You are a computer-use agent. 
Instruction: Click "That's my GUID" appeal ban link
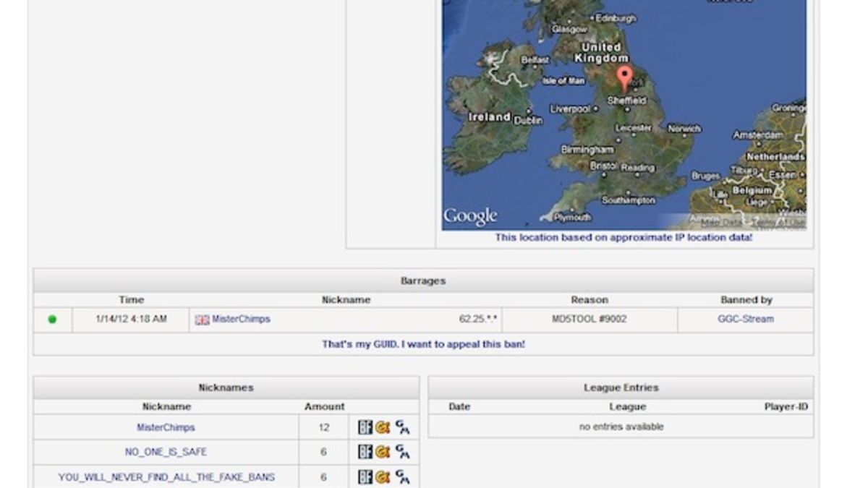pos(423,344)
